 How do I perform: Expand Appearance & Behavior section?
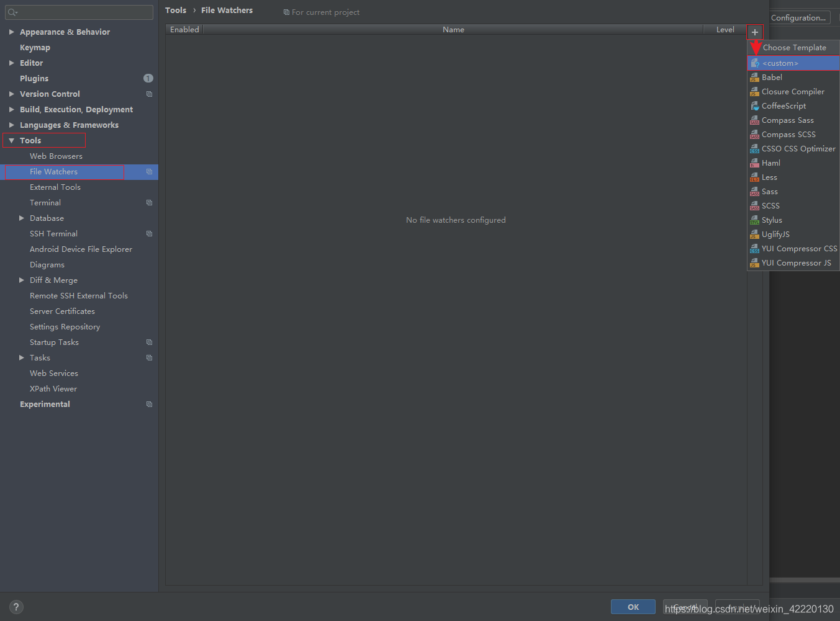coord(11,32)
